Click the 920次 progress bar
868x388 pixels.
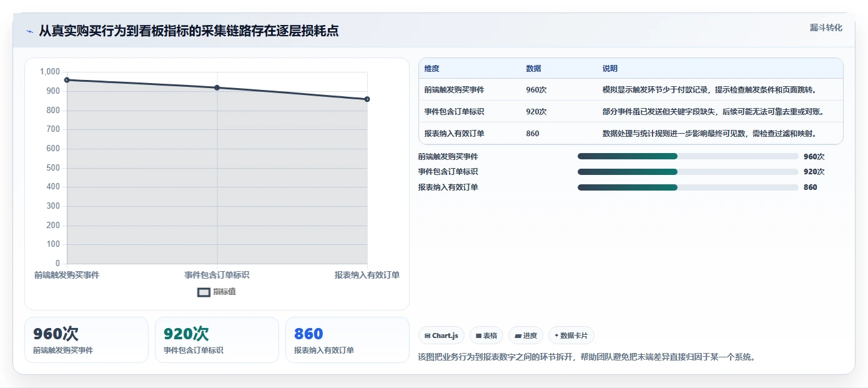pyautogui.click(x=688, y=172)
